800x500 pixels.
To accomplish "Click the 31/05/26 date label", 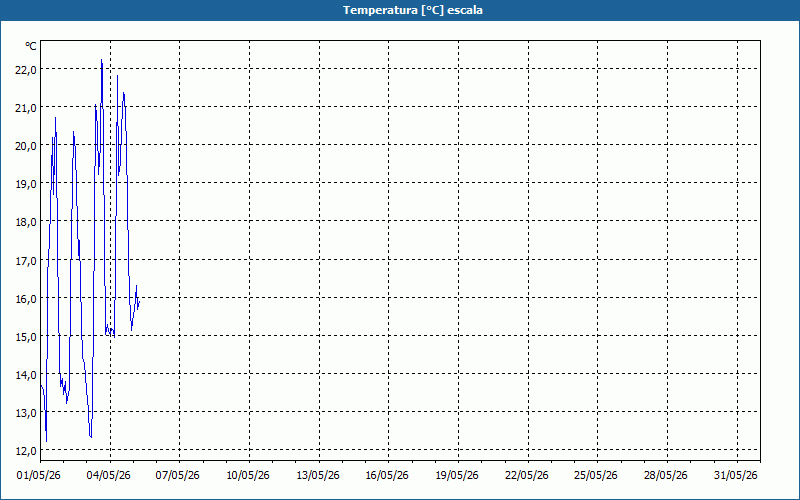I will coord(736,476).
